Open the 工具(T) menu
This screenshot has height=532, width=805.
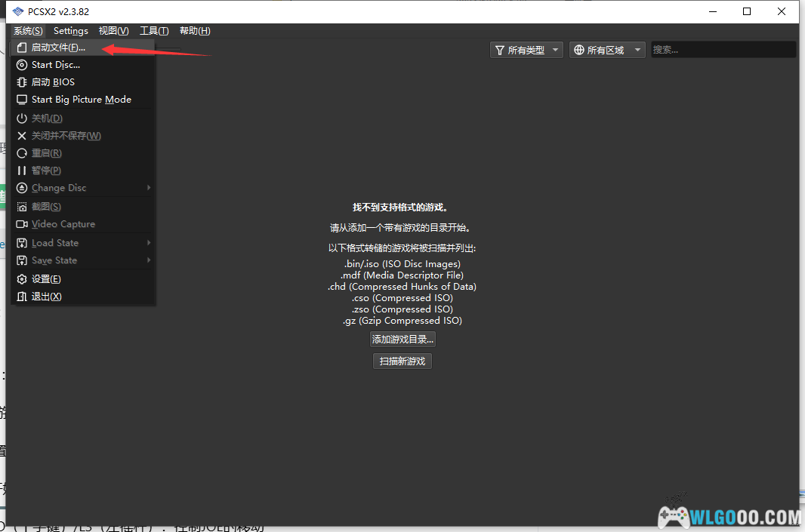tap(154, 31)
